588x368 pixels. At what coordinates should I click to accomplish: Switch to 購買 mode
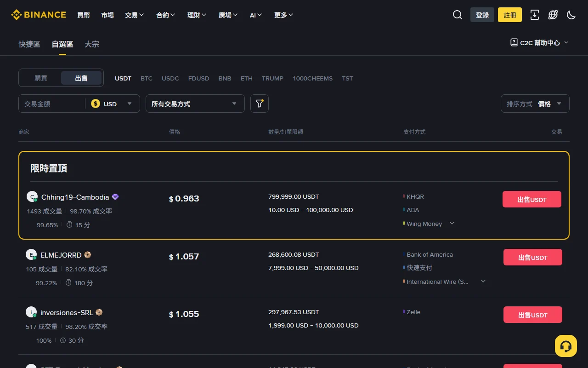[x=41, y=78]
